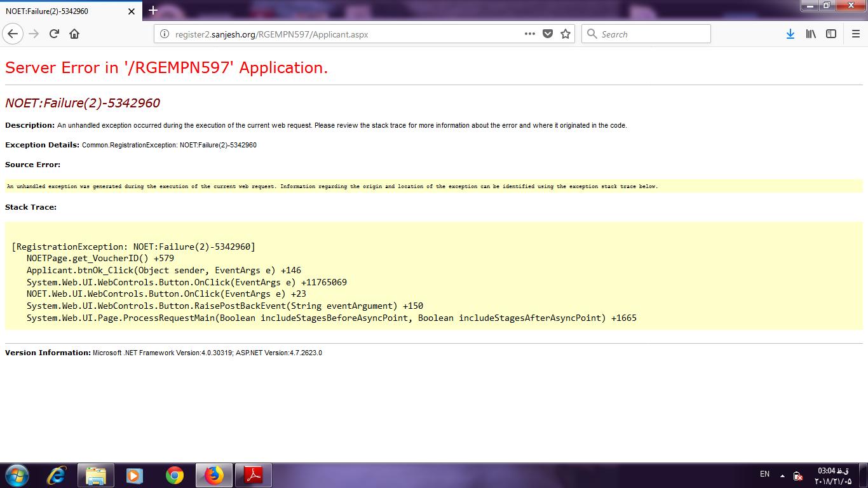The width and height of the screenshot is (868, 488).
Task: Click the forward navigation arrow
Action: coord(34,34)
